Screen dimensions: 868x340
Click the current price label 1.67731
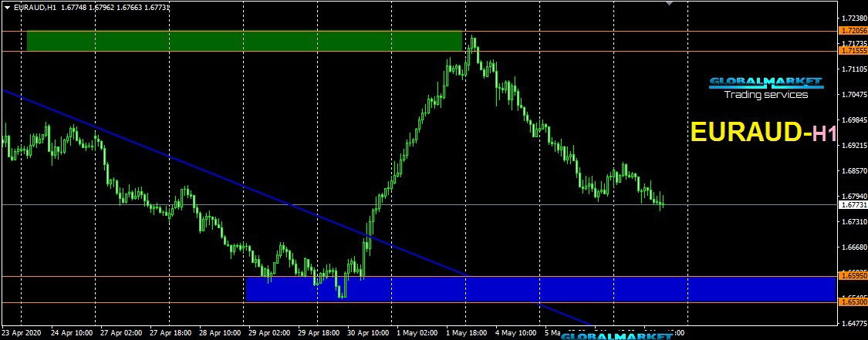(x=853, y=204)
